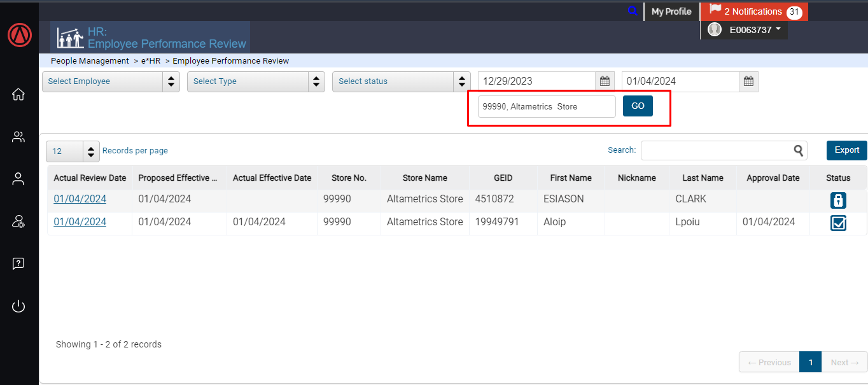Sort table by Last Name column header
The height and width of the screenshot is (385, 868).
click(703, 178)
